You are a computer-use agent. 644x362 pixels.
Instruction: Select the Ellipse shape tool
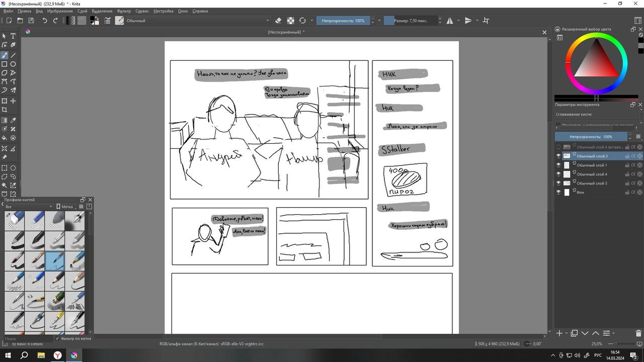(x=13, y=64)
